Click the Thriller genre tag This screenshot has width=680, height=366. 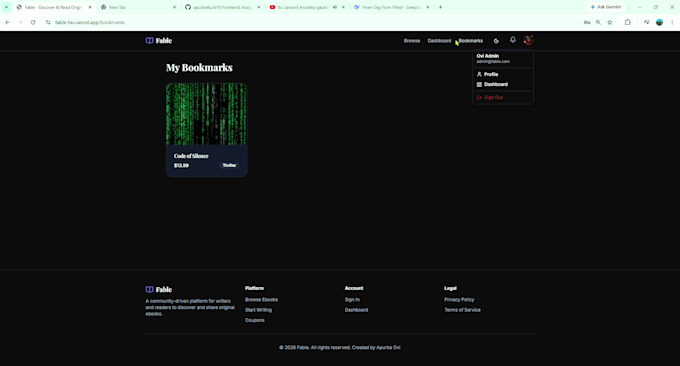click(x=229, y=165)
